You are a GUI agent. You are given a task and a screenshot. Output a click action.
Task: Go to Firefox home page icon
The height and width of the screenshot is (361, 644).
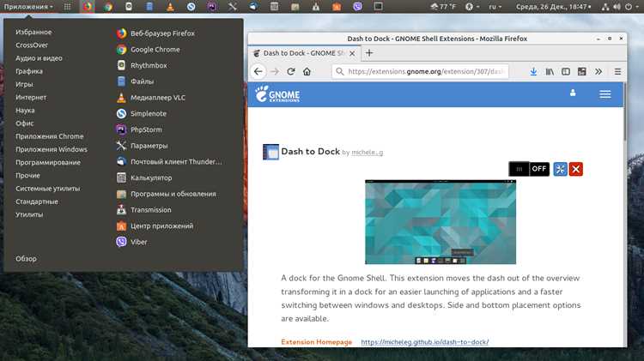pos(307,71)
